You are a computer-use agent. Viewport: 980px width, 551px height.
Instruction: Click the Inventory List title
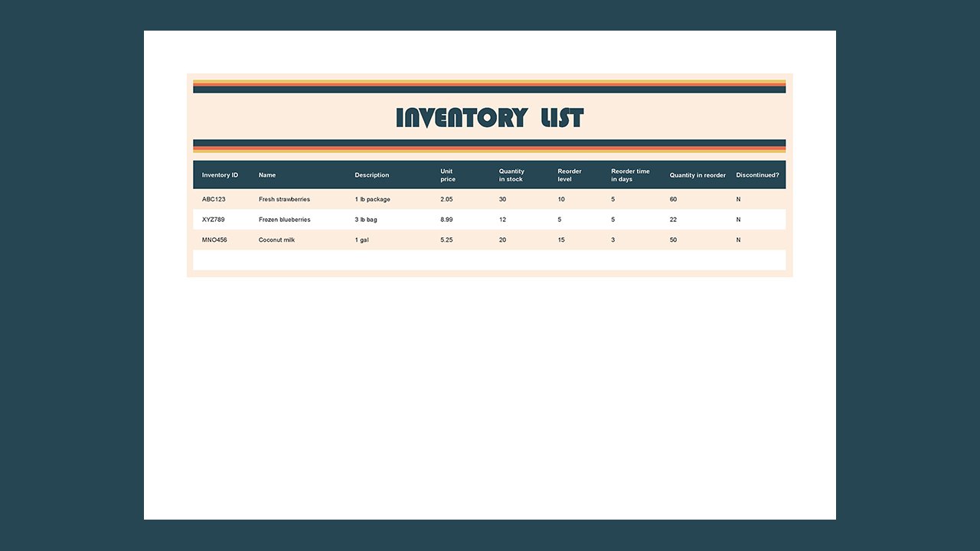[489, 117]
